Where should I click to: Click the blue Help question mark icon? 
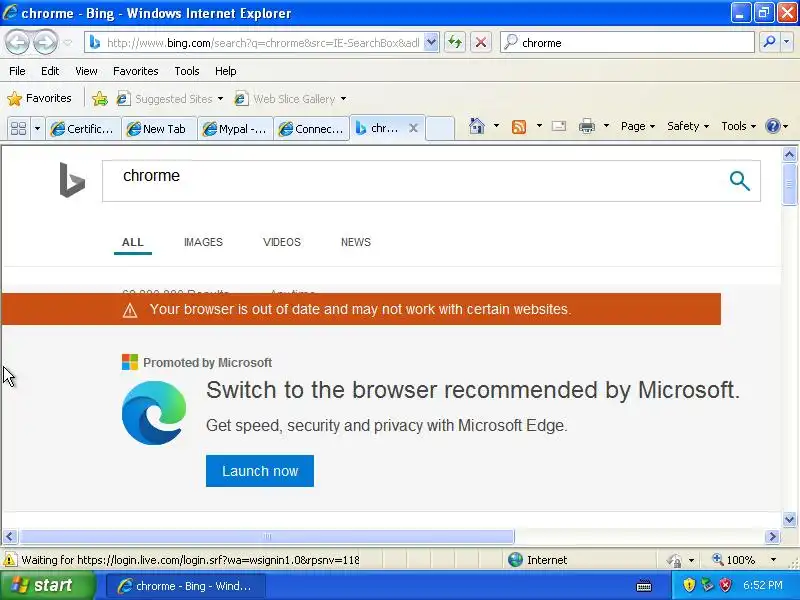pos(773,126)
